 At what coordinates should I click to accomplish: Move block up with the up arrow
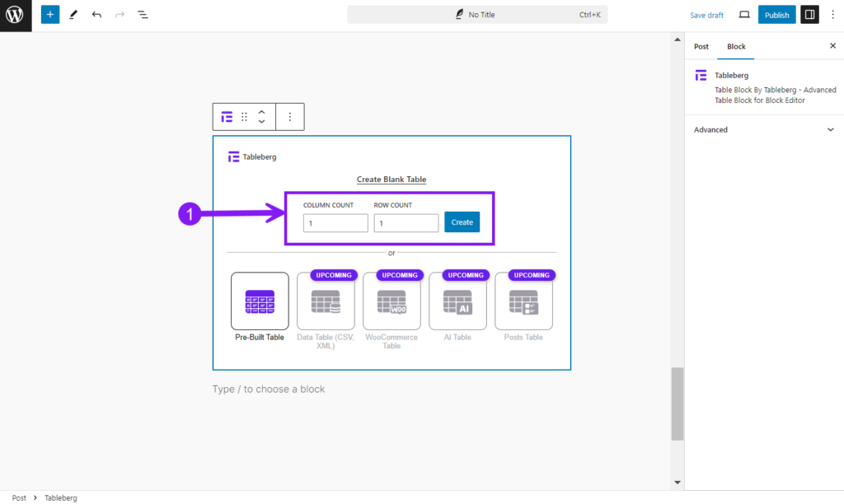[261, 112]
